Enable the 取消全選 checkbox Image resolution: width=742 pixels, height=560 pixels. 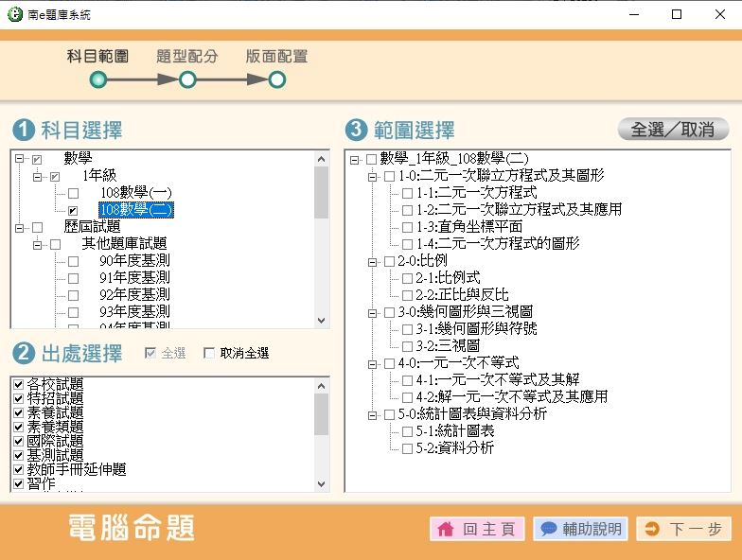pos(209,354)
